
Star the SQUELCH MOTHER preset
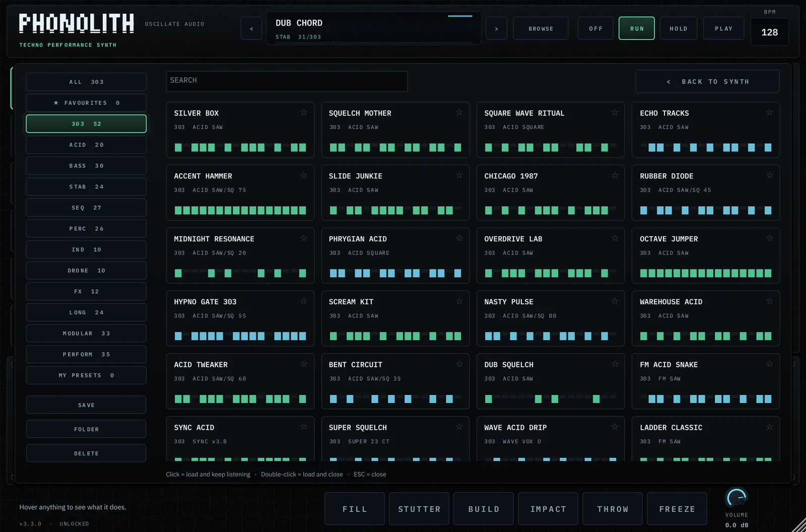[459, 112]
